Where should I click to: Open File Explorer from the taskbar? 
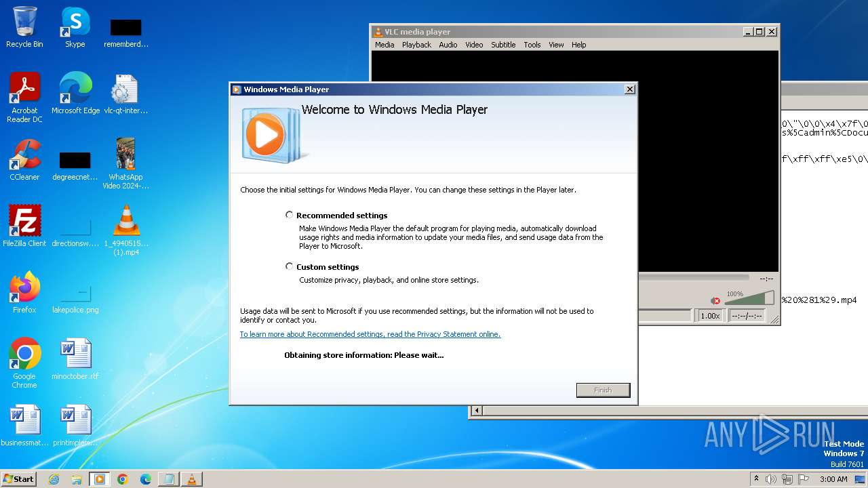[x=77, y=479]
